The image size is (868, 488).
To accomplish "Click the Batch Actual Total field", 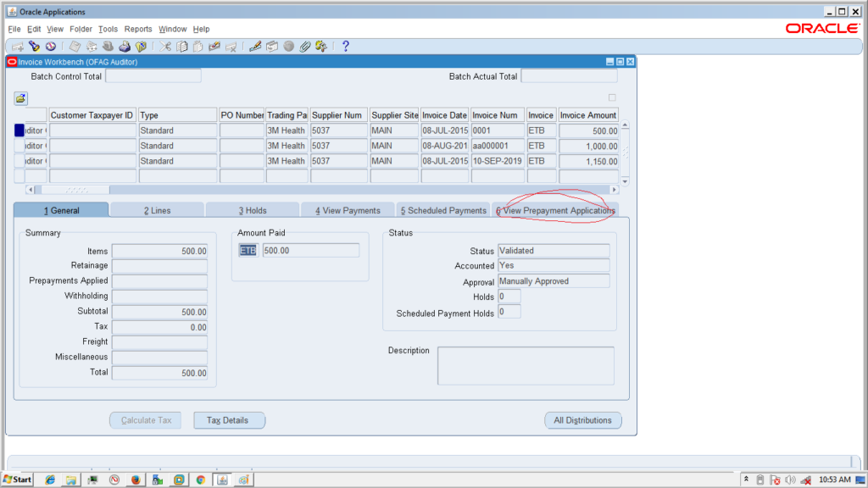I will (x=569, y=76).
